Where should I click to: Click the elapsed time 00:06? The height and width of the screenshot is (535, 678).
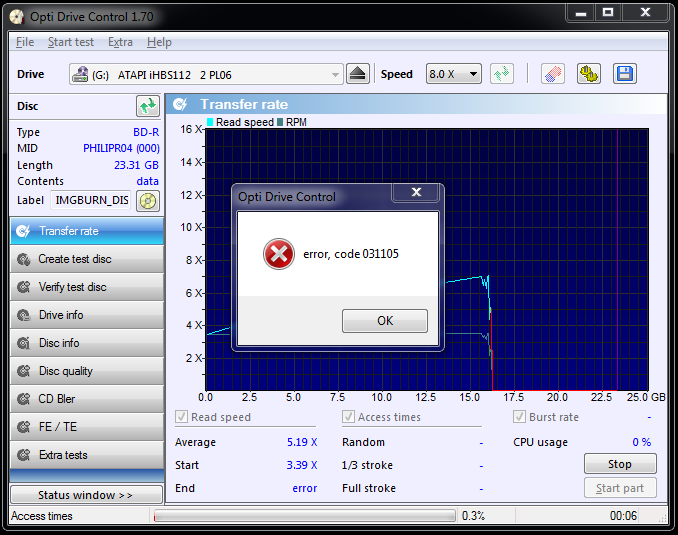click(624, 516)
